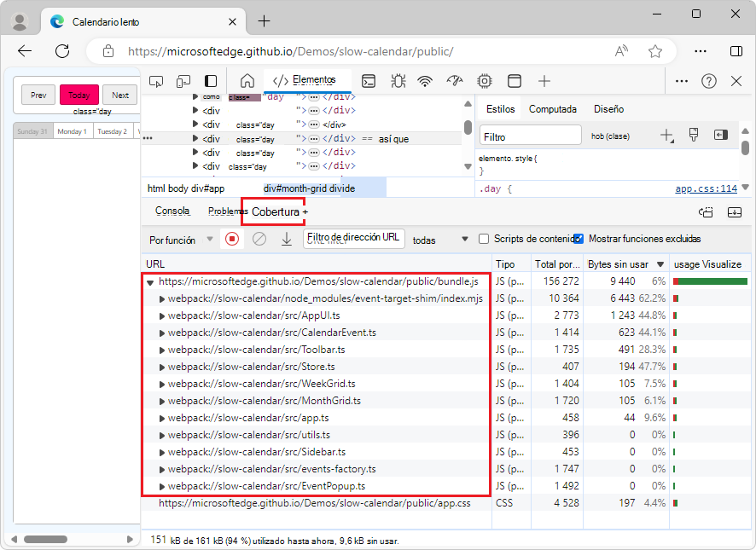Open the Network wifi icon tool
Image resolution: width=756 pixels, height=550 pixels.
coord(425,81)
